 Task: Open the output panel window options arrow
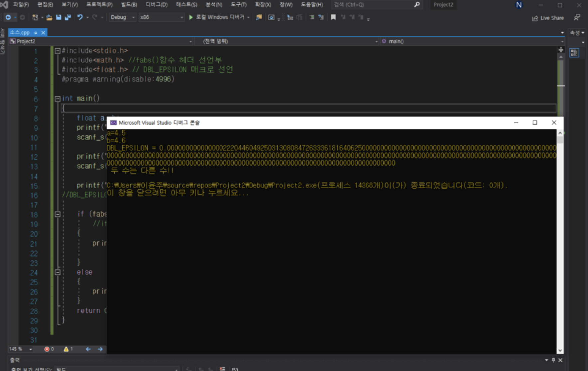546,360
